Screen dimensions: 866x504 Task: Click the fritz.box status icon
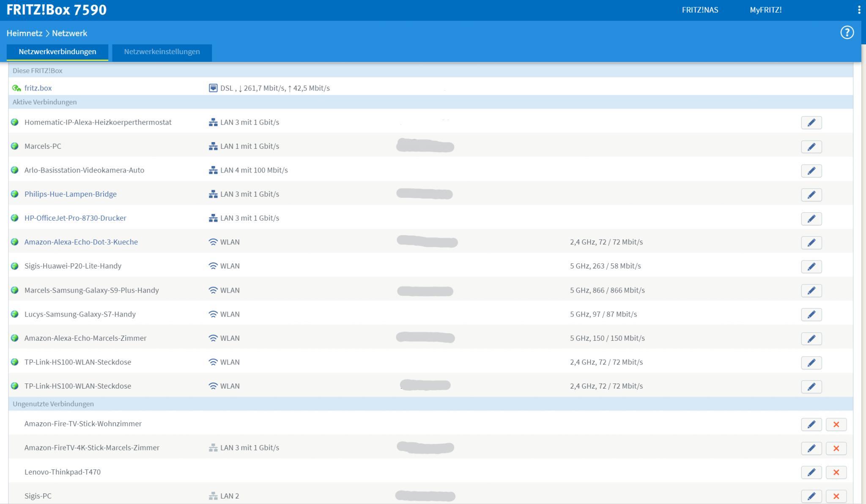[16, 88]
